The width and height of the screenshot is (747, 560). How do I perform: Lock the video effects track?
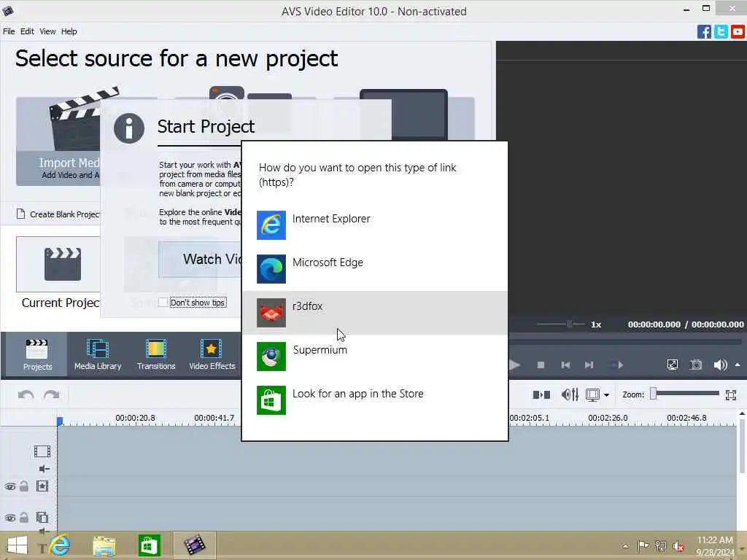[24, 486]
